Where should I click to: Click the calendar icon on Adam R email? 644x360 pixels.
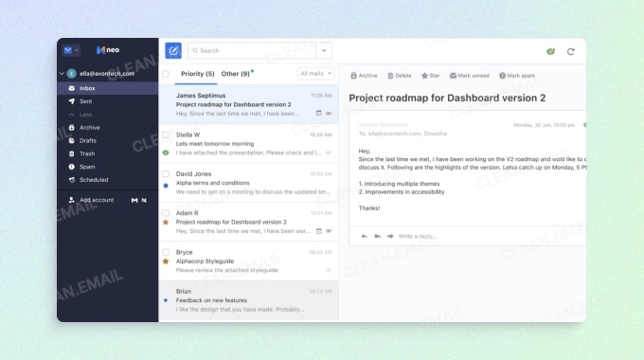(x=319, y=231)
